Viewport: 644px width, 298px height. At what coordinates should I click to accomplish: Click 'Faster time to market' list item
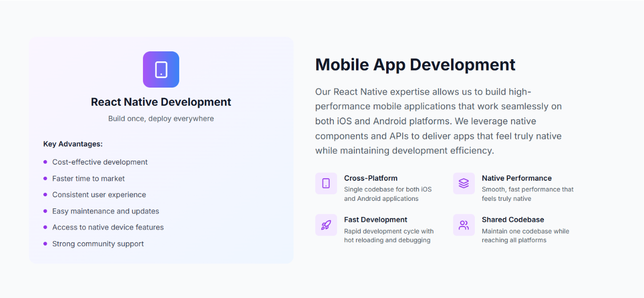pos(89,179)
